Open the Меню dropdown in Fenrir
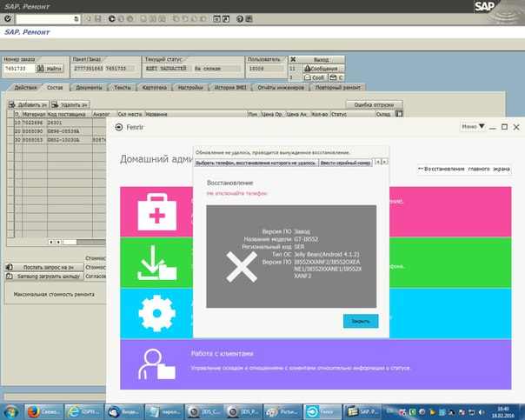525x420 pixels. [470, 127]
